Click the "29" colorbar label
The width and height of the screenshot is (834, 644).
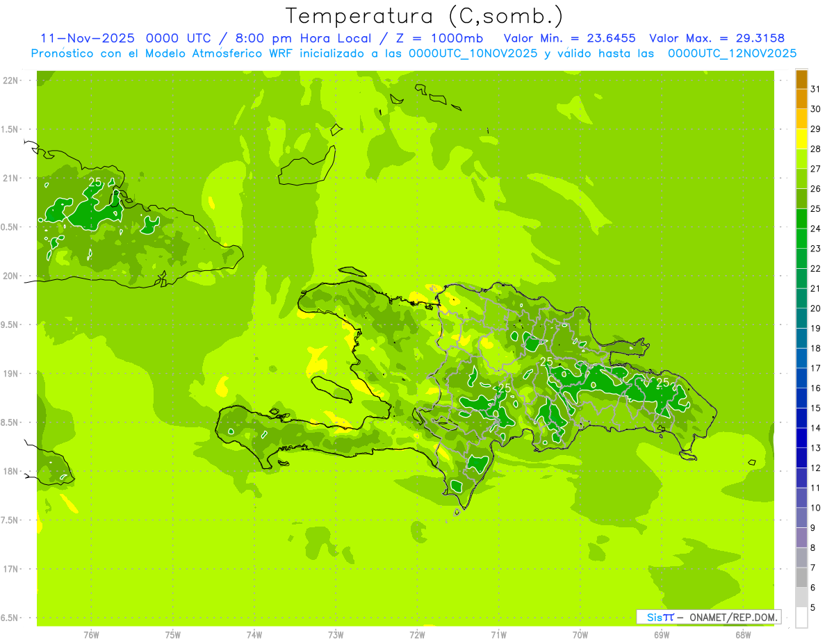(816, 129)
